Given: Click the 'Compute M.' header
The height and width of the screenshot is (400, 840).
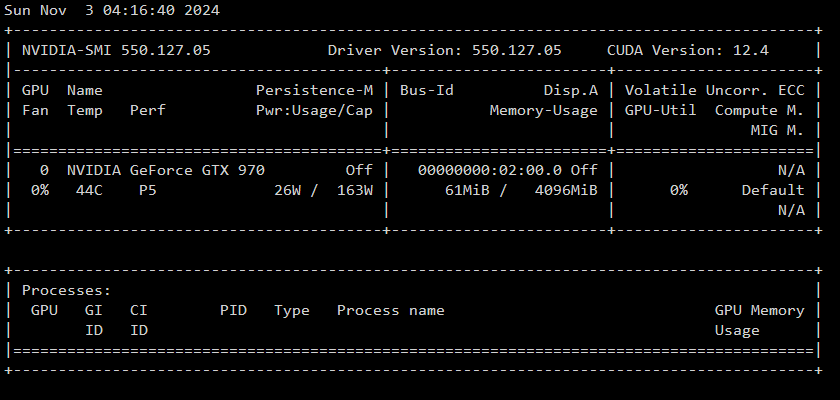Looking at the screenshot, I should pos(760,110).
